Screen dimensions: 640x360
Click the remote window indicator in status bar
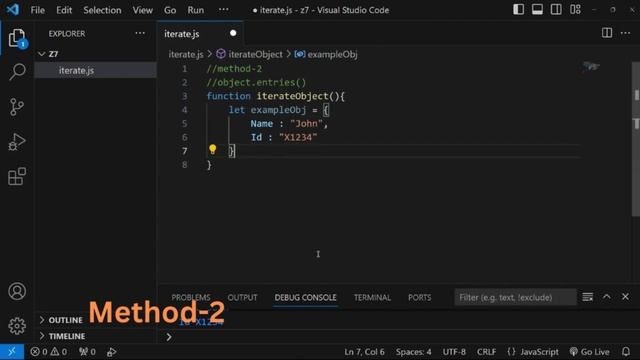12,352
